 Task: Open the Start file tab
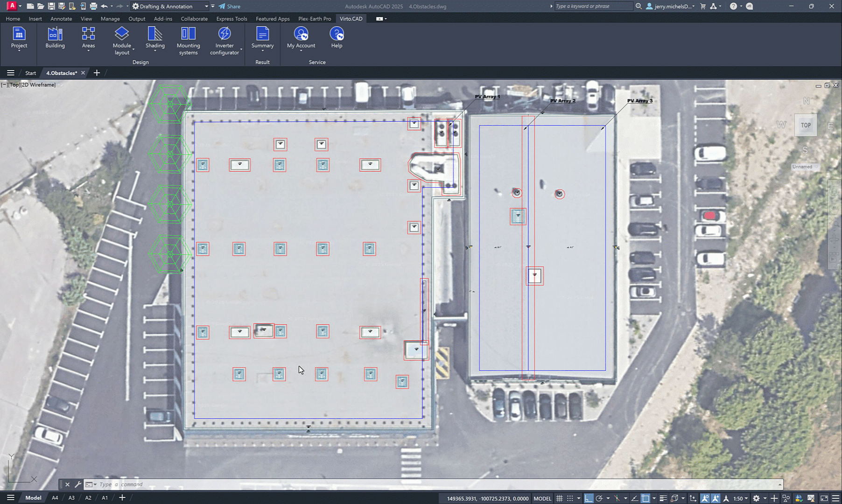pyautogui.click(x=30, y=73)
